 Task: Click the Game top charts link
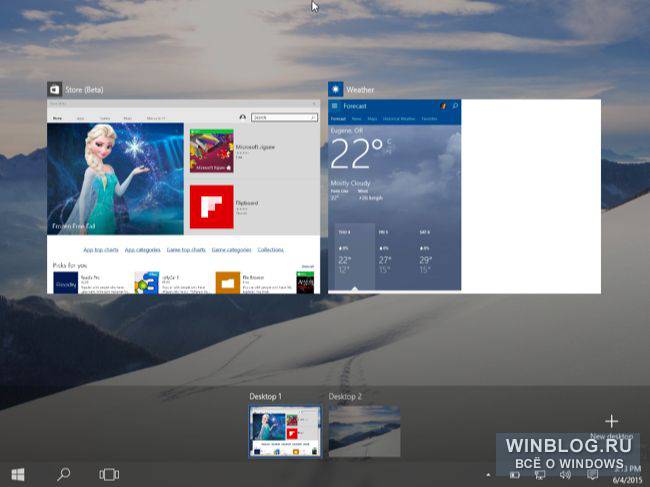point(186,250)
